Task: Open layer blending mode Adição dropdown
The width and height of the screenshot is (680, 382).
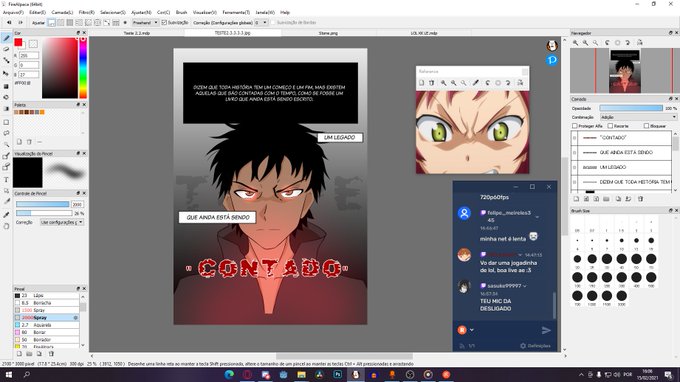Action: click(638, 117)
